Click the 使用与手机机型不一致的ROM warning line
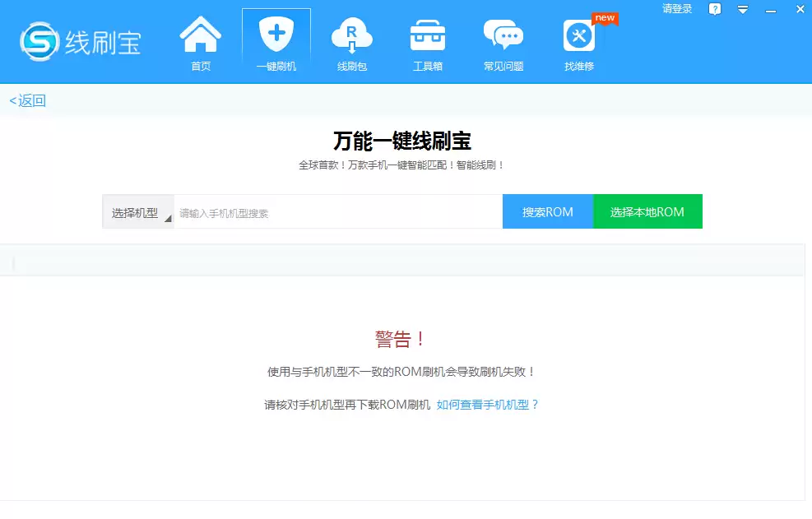The image size is (812, 519). (x=401, y=372)
